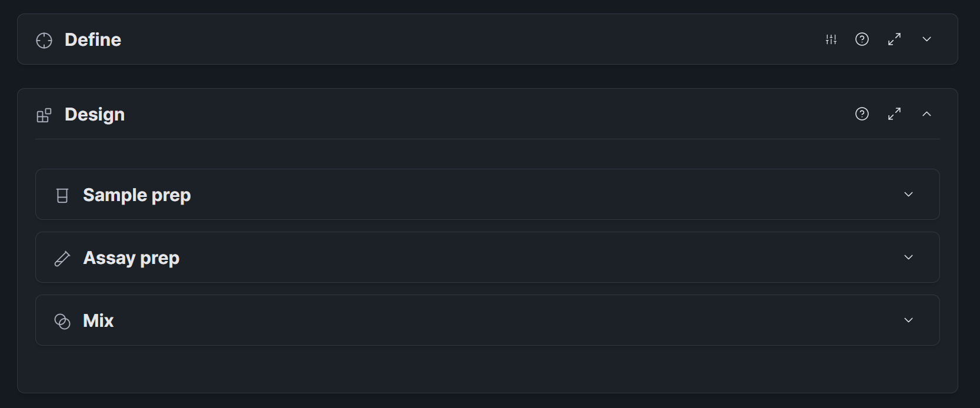Click the Sample prep beaker icon
Image resolution: width=980 pixels, height=408 pixels.
pyautogui.click(x=62, y=195)
